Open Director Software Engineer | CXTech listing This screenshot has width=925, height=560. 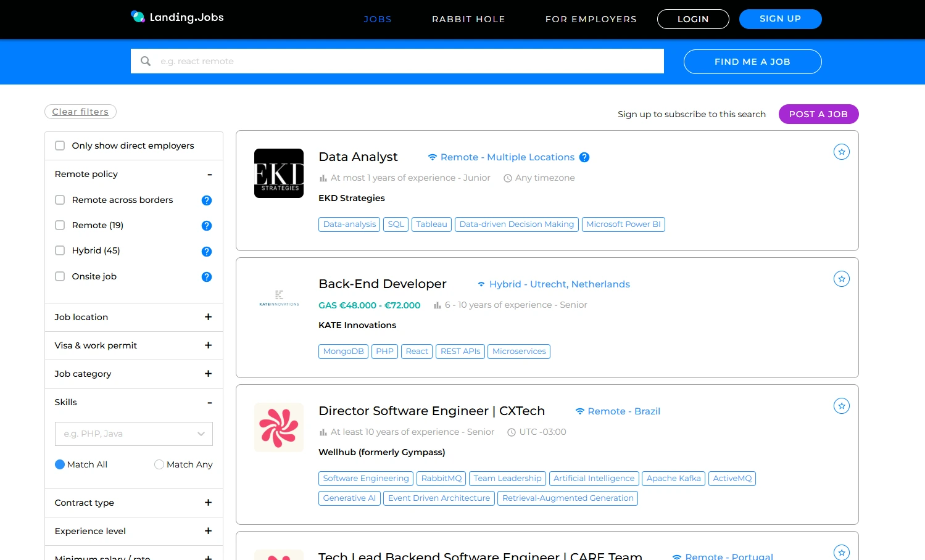(431, 411)
